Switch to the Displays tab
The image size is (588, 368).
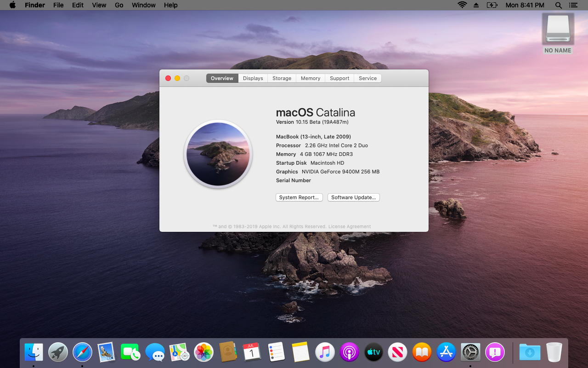tap(253, 78)
